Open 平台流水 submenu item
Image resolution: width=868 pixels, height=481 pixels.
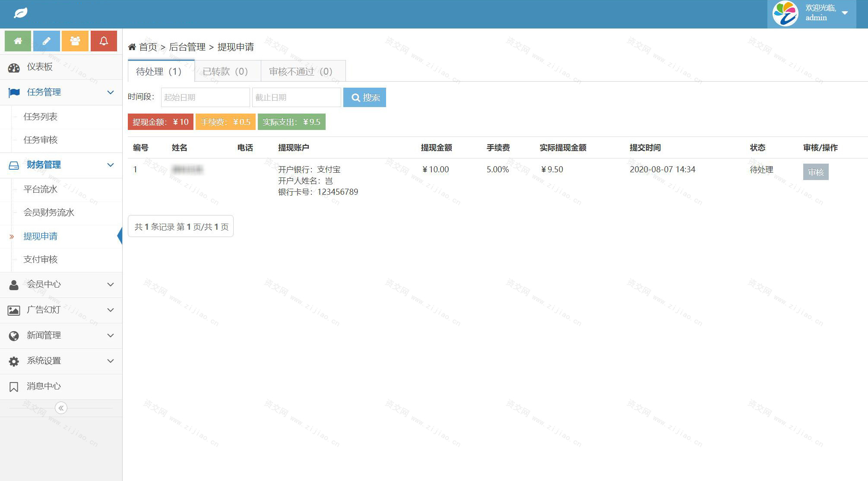(x=41, y=189)
